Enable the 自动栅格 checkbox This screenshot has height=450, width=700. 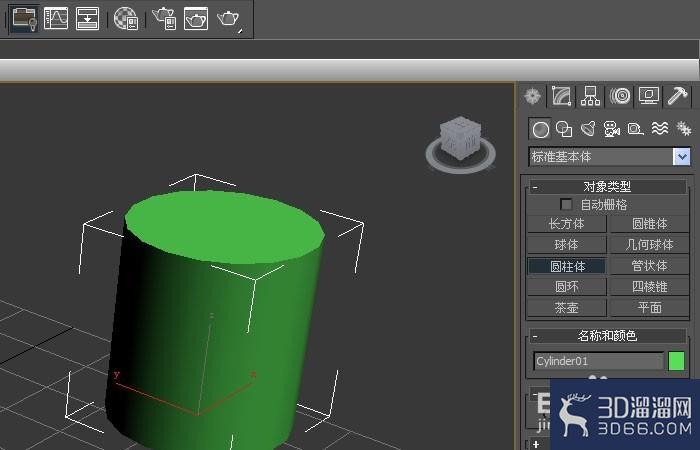[x=566, y=204]
